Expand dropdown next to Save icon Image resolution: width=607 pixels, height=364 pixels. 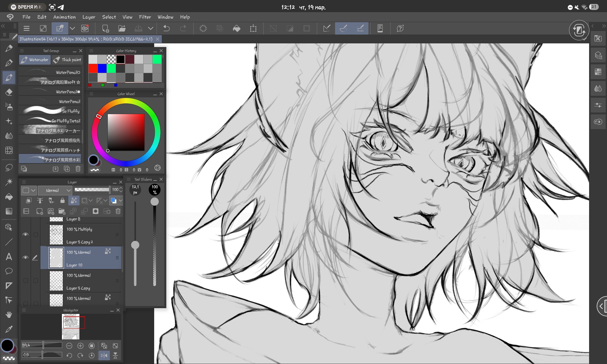151,29
